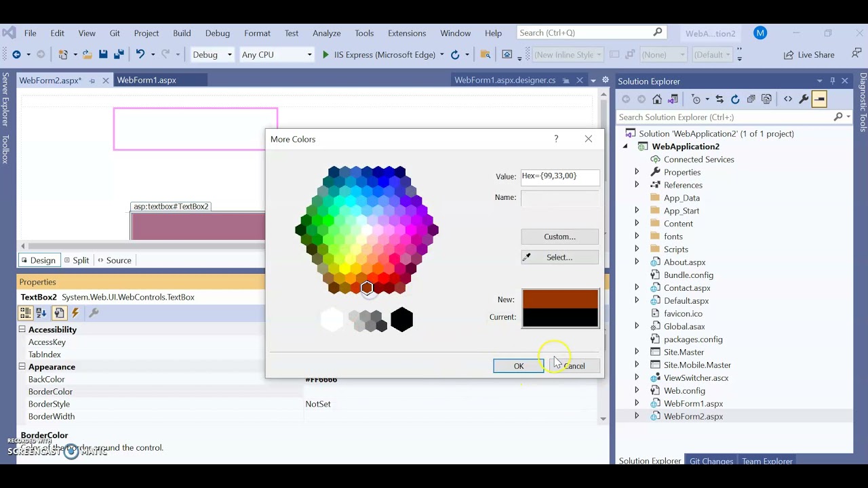
Task: Open the Git Changes tab
Action: coord(711,461)
